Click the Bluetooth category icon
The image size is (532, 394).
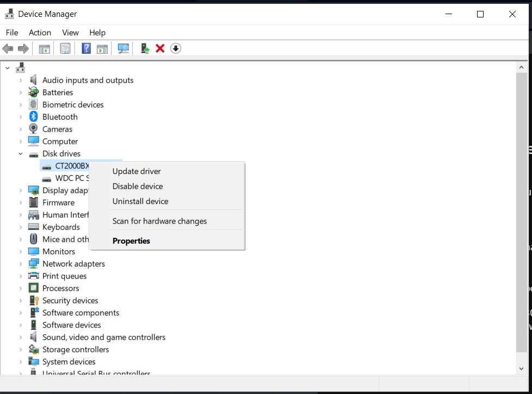pos(33,117)
